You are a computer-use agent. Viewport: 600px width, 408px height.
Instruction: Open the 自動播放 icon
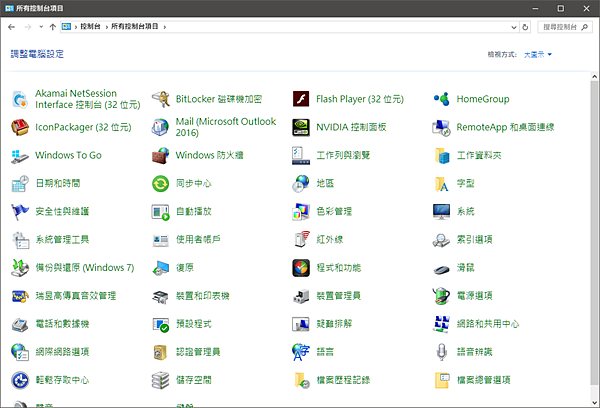click(160, 211)
